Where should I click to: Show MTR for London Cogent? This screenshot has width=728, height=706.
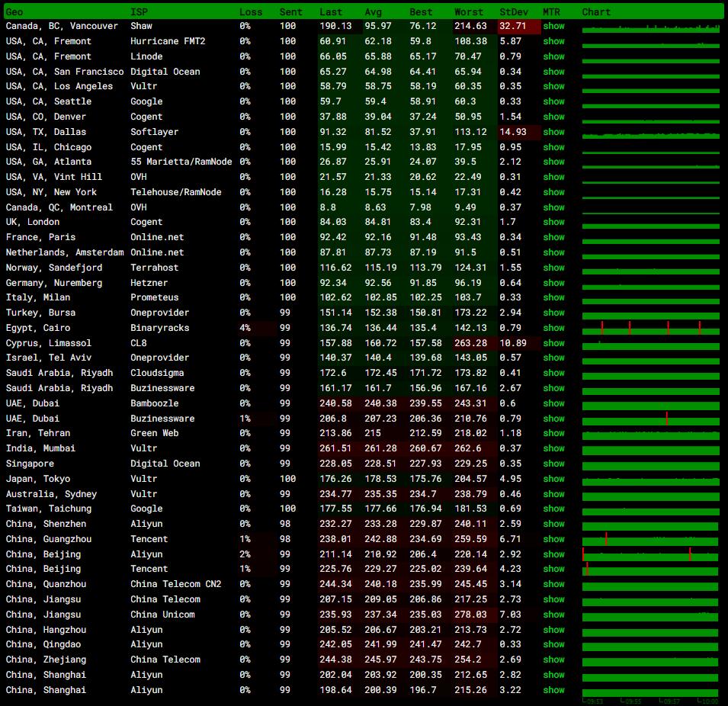[x=554, y=222]
